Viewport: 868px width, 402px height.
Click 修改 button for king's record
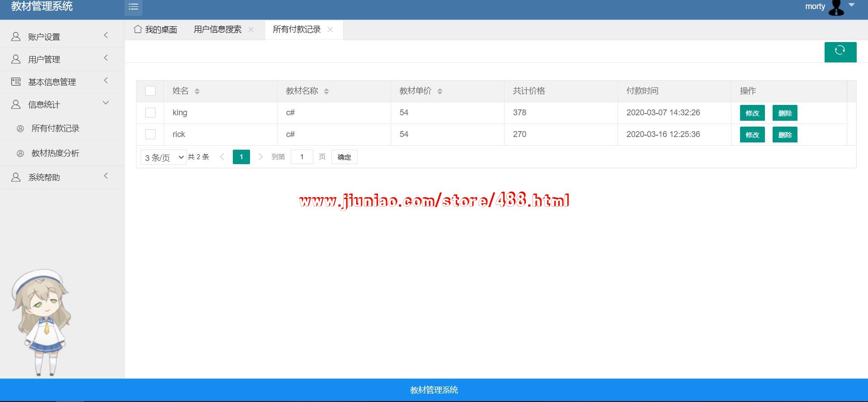[752, 113]
